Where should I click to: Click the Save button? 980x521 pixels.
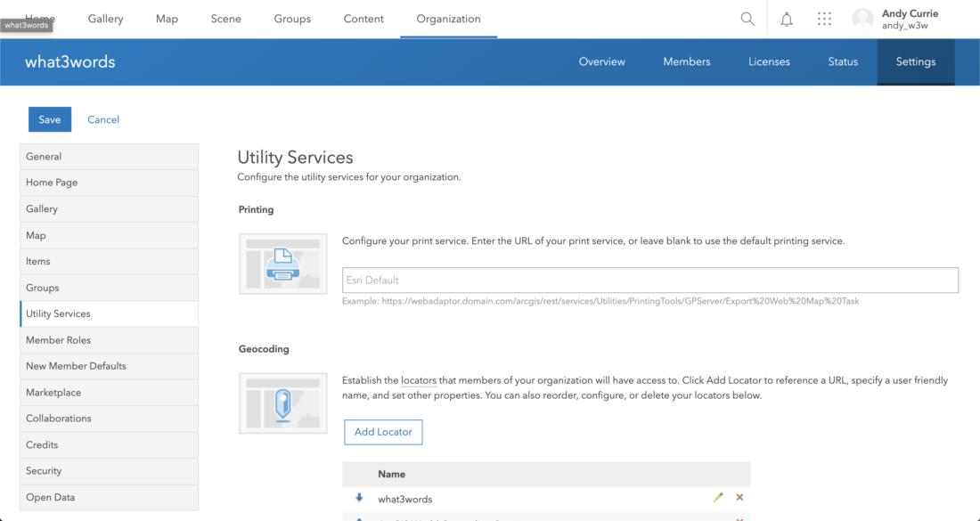click(50, 119)
